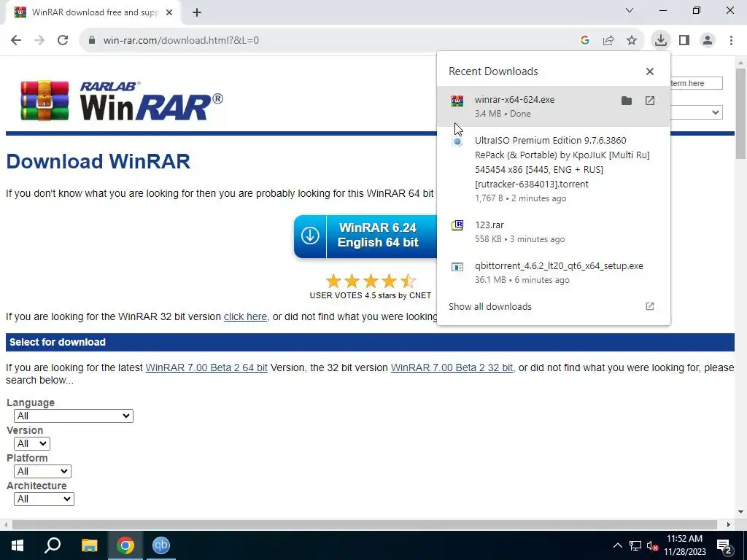Click the qbittorrent setup file icon
747x560 pixels.
[457, 267]
